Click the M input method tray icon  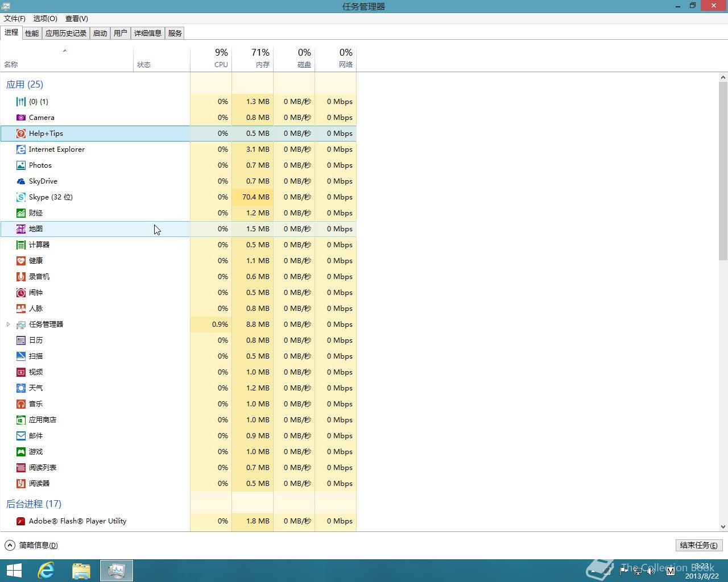pos(670,570)
